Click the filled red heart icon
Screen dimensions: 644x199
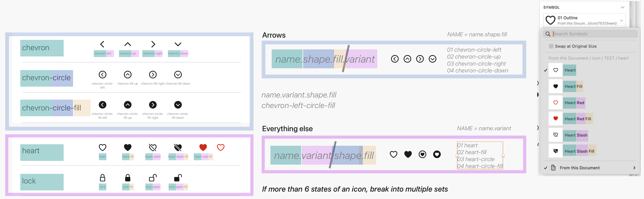(x=203, y=147)
